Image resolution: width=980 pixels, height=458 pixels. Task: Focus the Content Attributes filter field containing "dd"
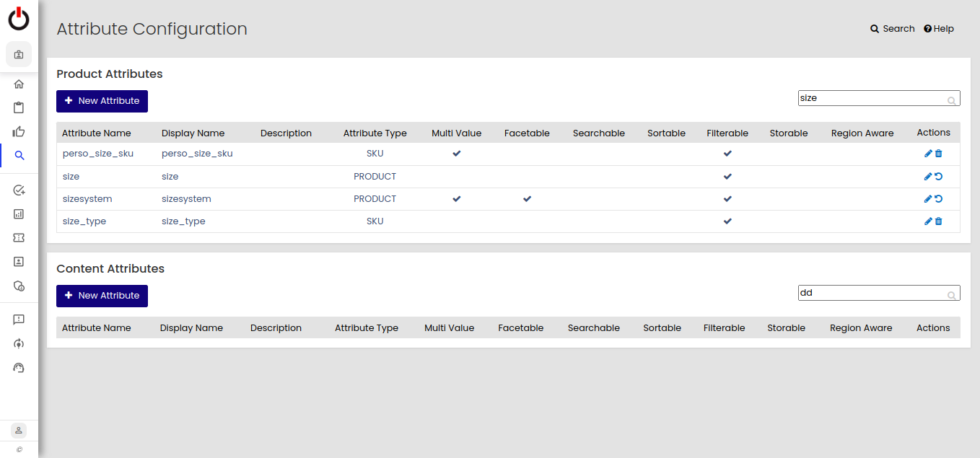(x=872, y=293)
